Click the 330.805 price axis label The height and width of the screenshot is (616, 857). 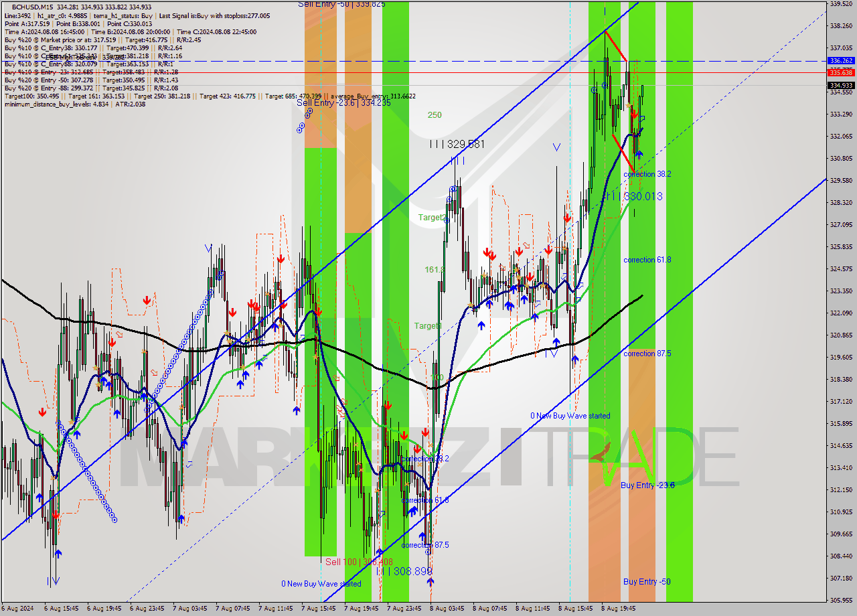841,159
